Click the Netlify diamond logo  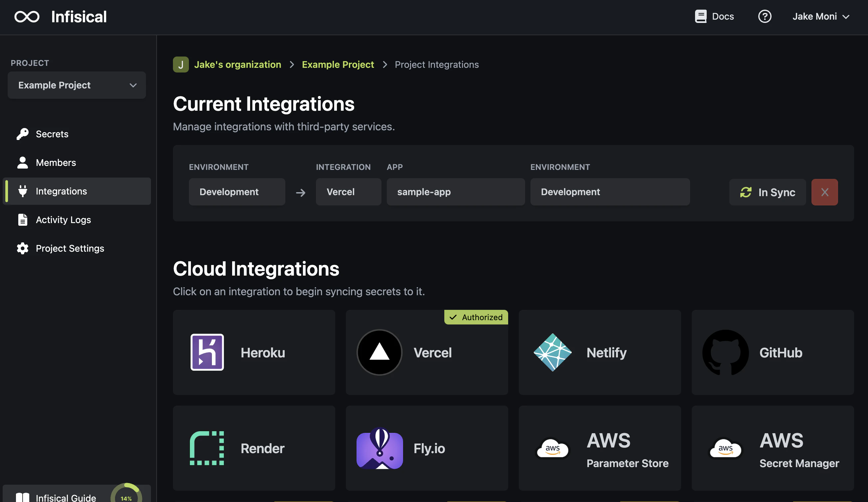point(552,352)
